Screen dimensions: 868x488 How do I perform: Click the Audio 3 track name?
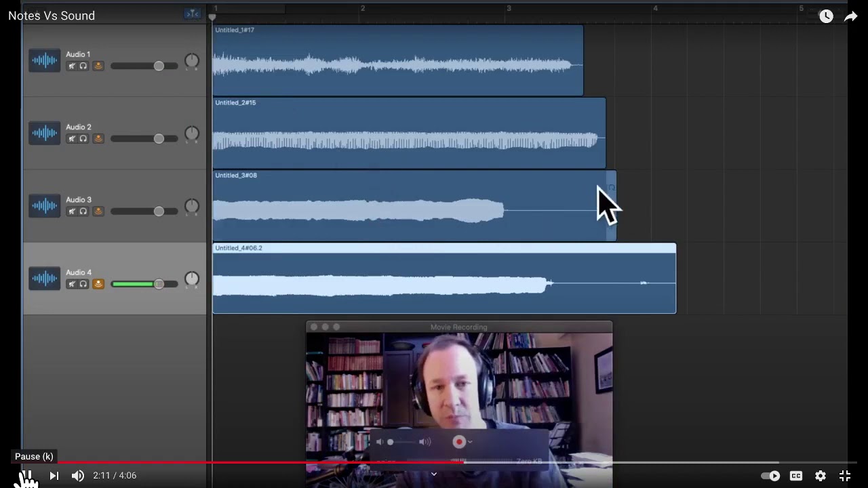79,199
